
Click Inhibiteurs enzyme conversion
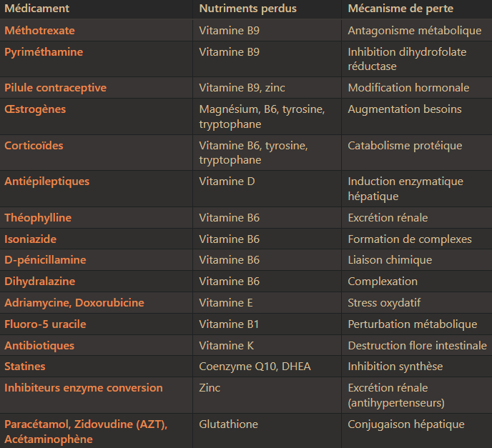[x=84, y=388]
